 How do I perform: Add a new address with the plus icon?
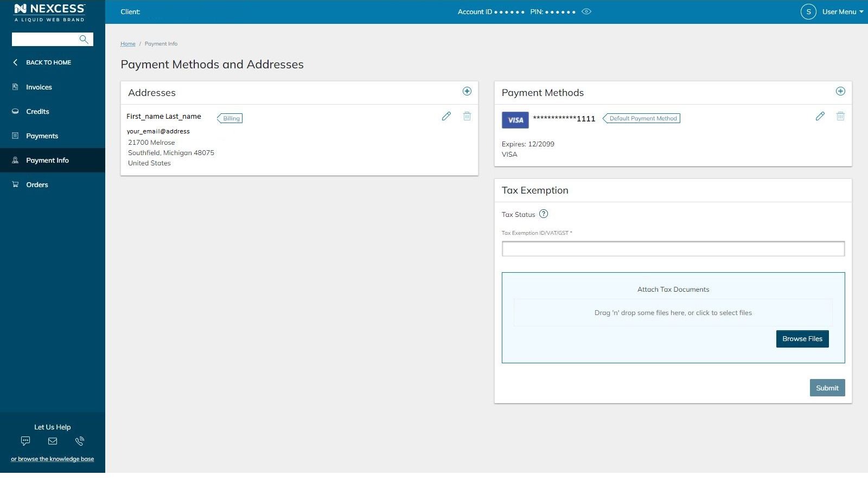[467, 91]
